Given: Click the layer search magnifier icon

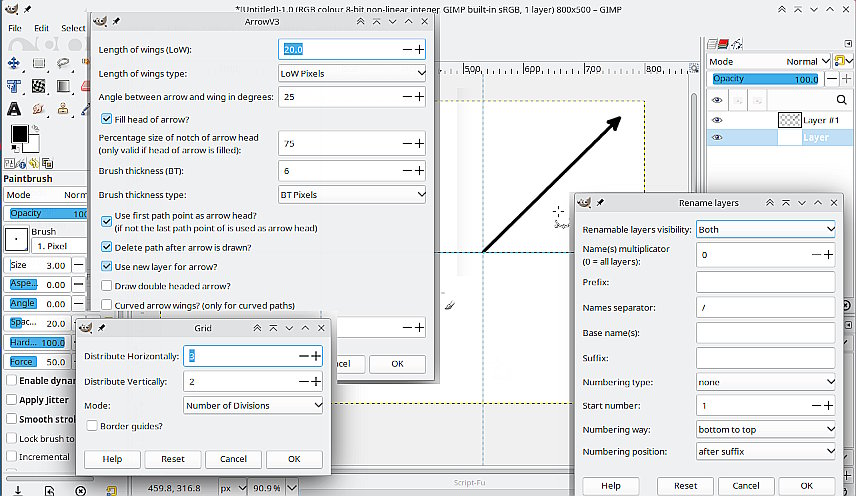Looking at the screenshot, I should tap(841, 100).
